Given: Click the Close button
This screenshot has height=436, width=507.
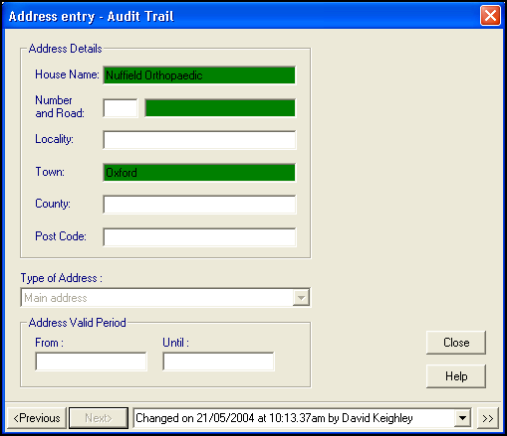Looking at the screenshot, I should 456,342.
